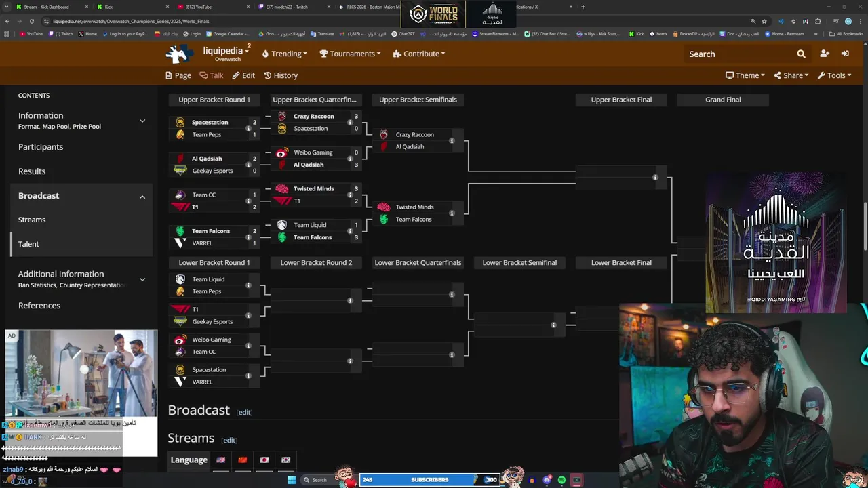Open the Edit tab

[x=243, y=75]
